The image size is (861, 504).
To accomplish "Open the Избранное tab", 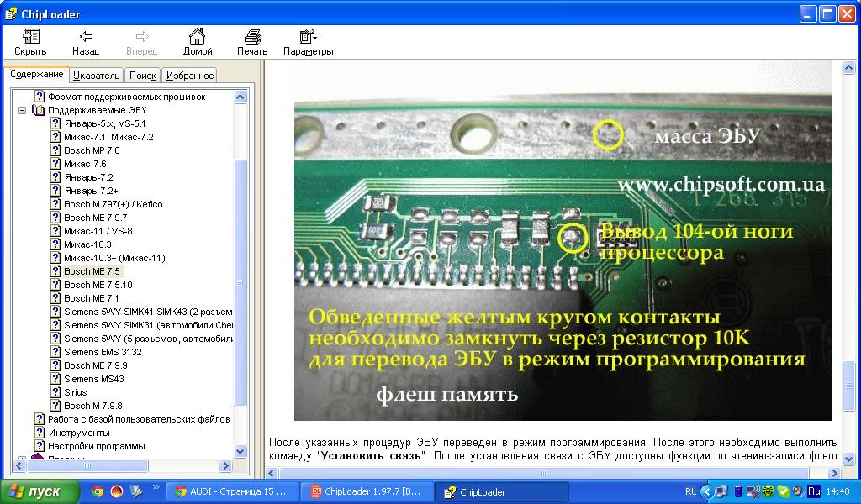I will click(x=189, y=76).
